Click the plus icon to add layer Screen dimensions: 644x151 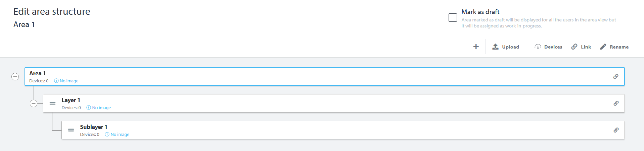pos(476,47)
